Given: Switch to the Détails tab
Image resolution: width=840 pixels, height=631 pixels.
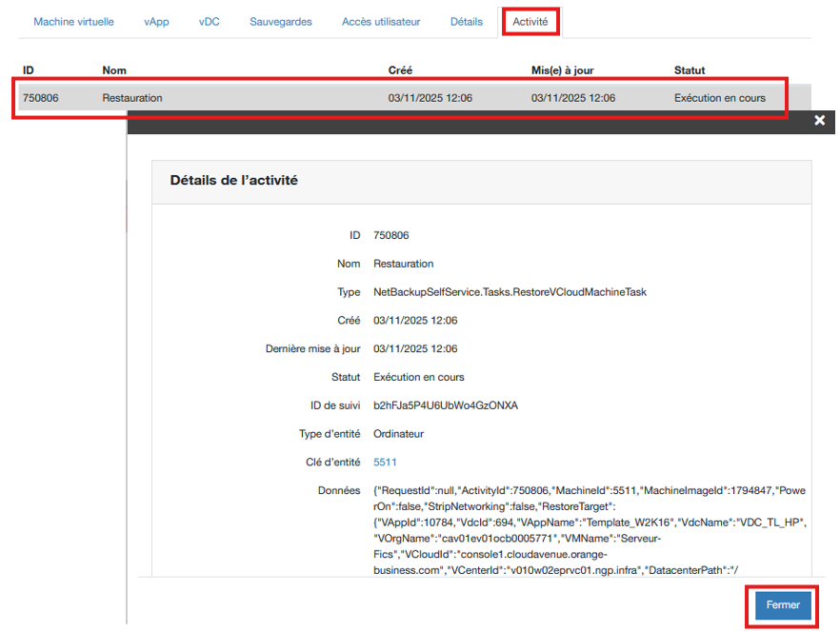Looking at the screenshot, I should (466, 22).
